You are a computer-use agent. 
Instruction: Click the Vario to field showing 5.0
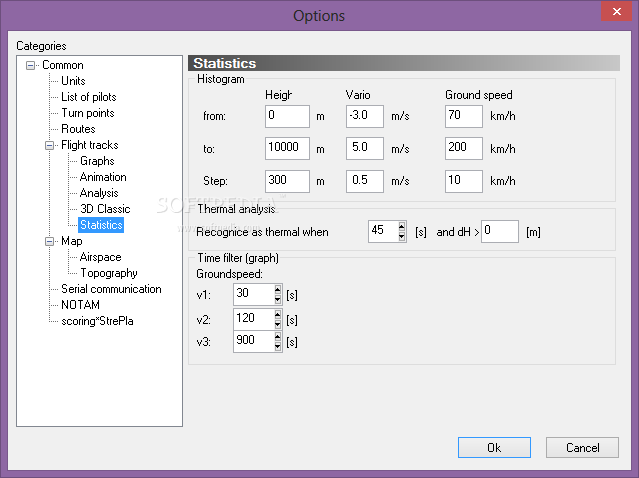365,148
